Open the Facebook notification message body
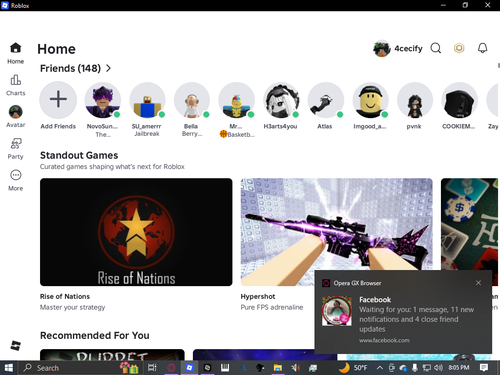The height and width of the screenshot is (375, 500). click(417, 319)
